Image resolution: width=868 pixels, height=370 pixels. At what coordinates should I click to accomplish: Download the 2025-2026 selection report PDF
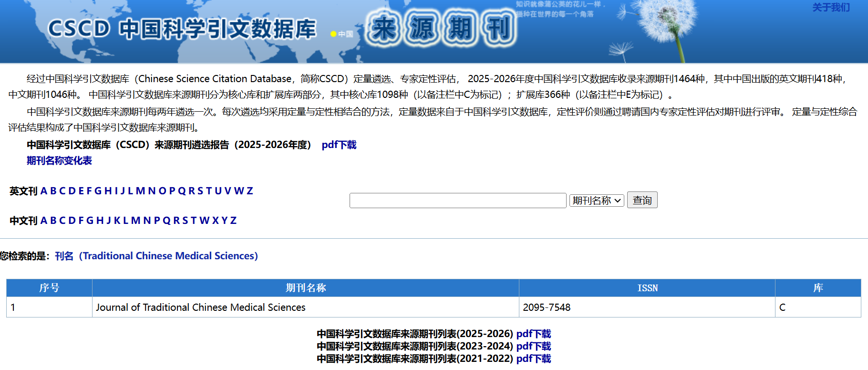coord(339,145)
